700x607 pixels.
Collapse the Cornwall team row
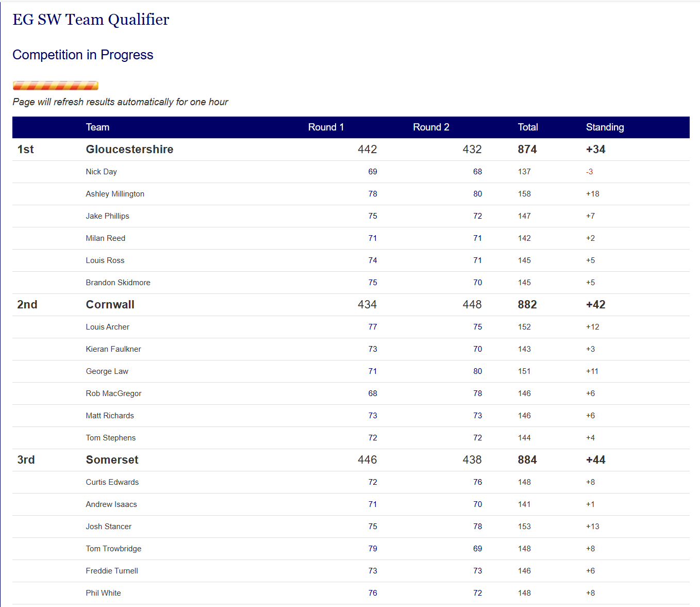[110, 305]
